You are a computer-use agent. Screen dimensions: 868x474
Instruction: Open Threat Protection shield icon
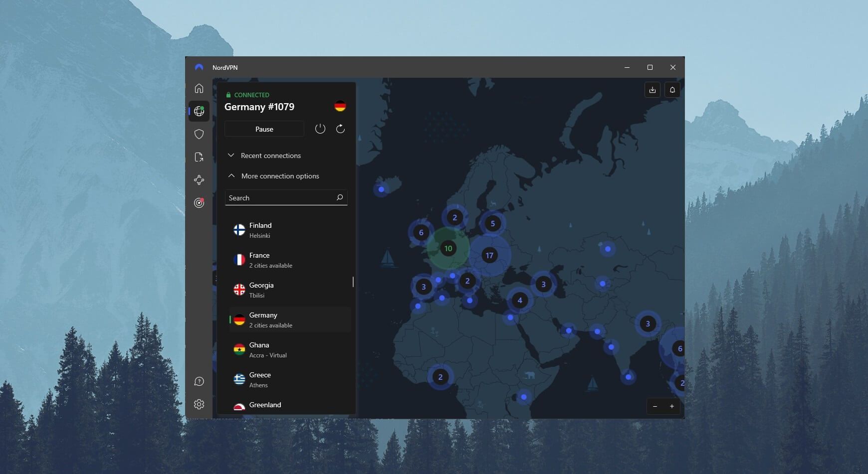click(x=199, y=134)
